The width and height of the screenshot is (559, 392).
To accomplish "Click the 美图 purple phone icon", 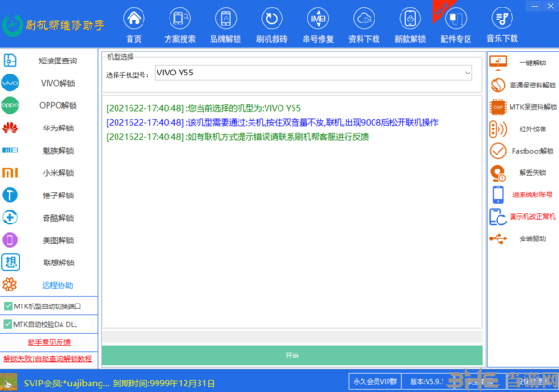I will [x=10, y=240].
